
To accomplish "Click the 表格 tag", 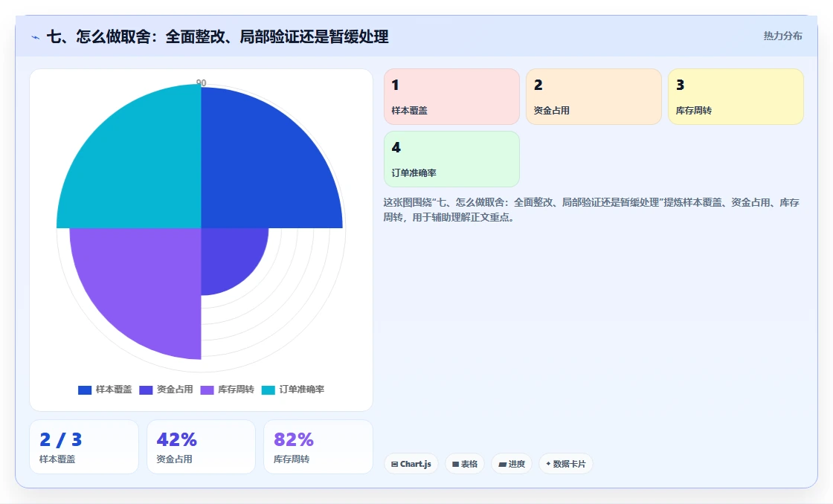I will pos(465,464).
